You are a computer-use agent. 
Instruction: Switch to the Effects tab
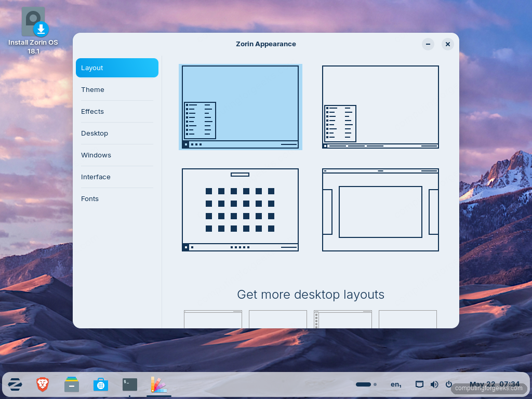coord(117,111)
